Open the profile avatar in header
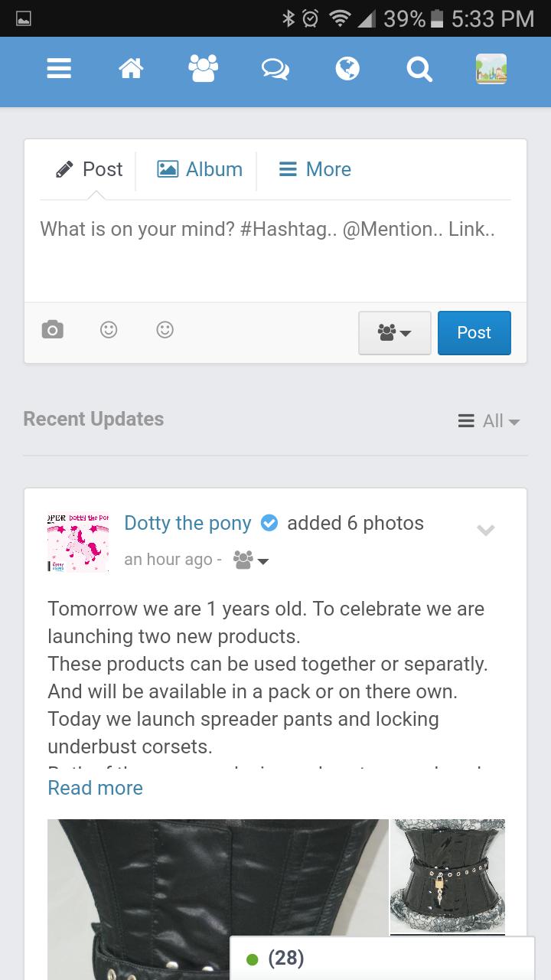 click(x=491, y=69)
